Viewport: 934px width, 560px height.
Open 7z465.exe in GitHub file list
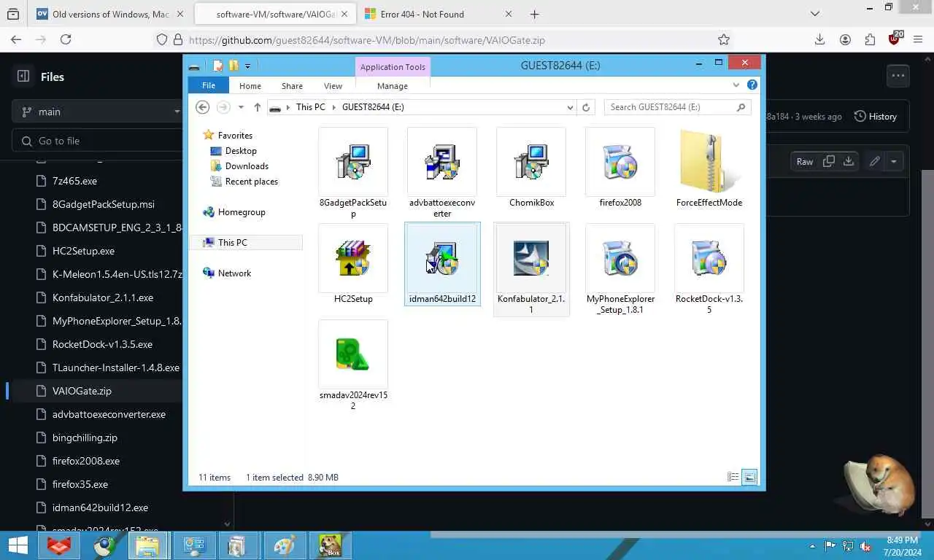click(x=74, y=180)
